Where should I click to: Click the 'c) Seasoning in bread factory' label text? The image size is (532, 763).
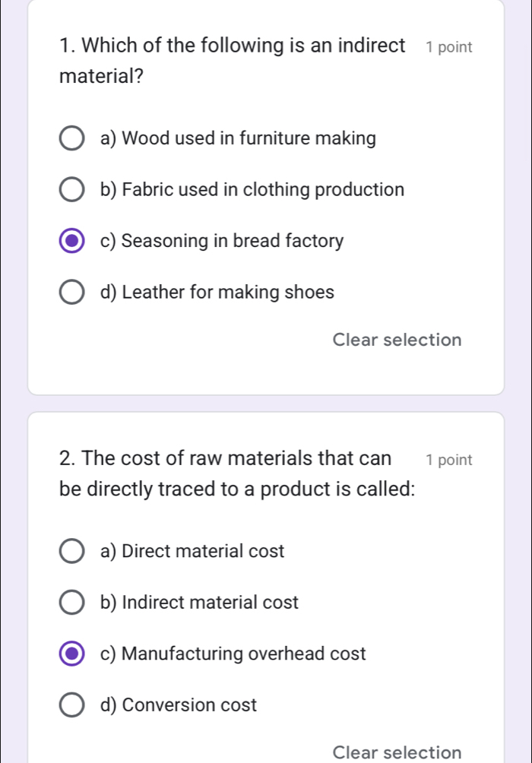(x=222, y=242)
